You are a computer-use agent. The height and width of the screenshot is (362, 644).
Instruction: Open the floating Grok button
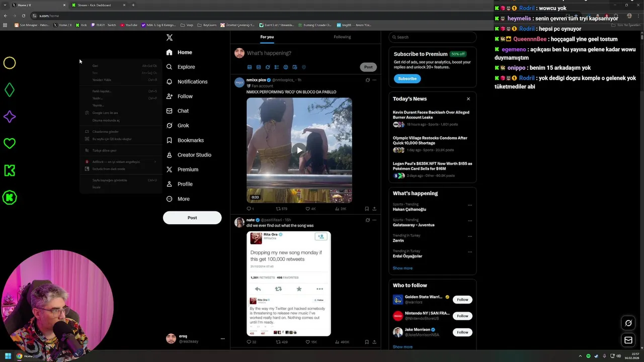(x=628, y=323)
